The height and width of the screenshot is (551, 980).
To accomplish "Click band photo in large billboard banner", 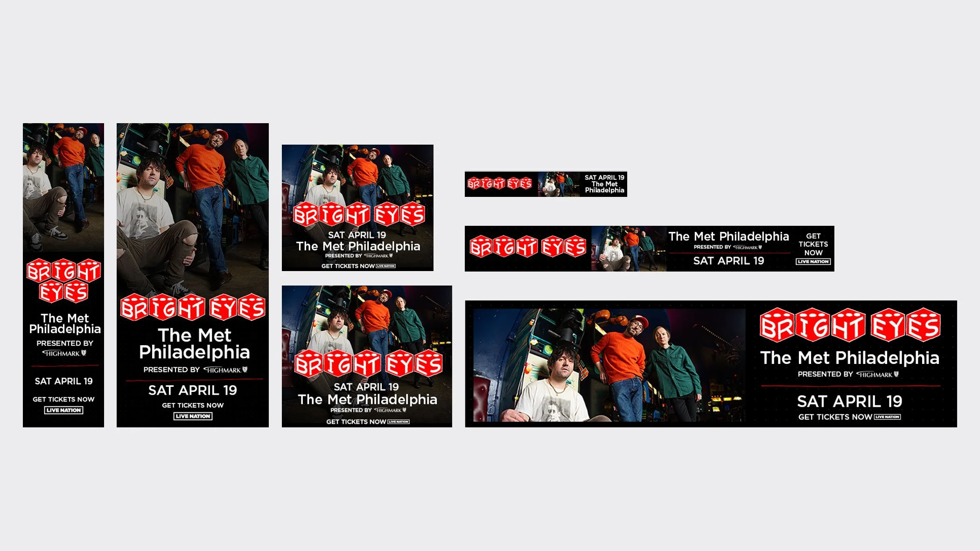I will pyautogui.click(x=609, y=364).
